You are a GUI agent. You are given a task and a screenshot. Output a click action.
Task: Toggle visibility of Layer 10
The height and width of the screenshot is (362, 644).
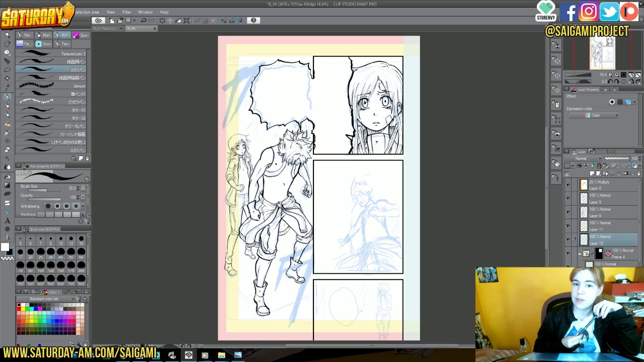(x=568, y=240)
